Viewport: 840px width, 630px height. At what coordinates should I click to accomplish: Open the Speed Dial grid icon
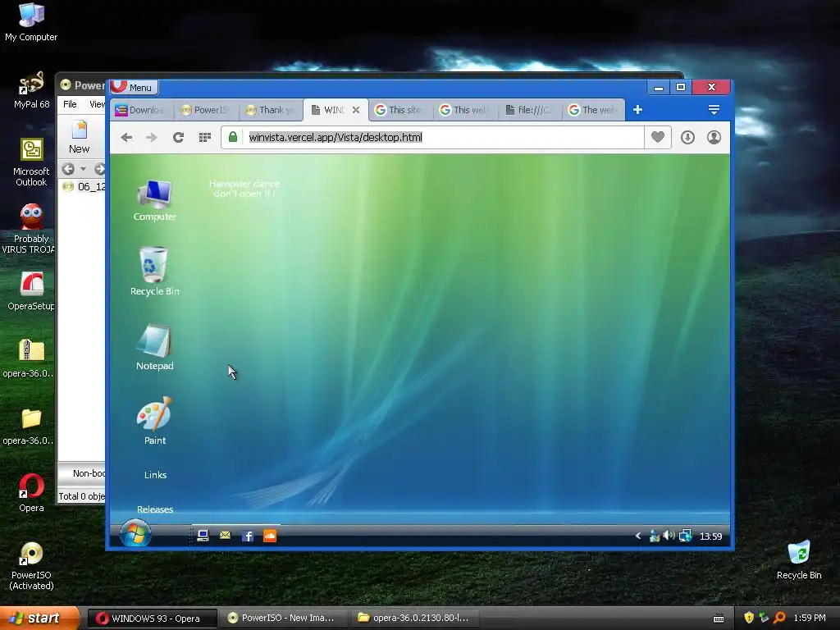(204, 137)
